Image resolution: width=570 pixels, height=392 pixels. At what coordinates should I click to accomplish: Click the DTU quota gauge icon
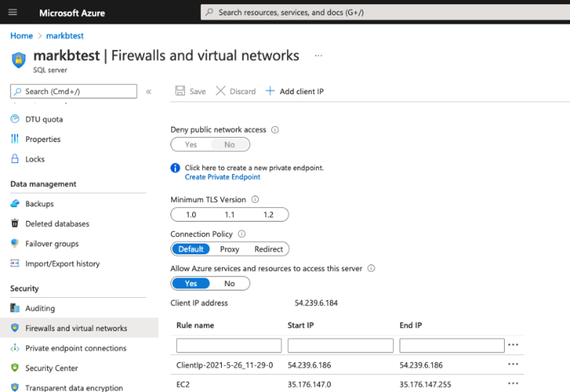15,119
